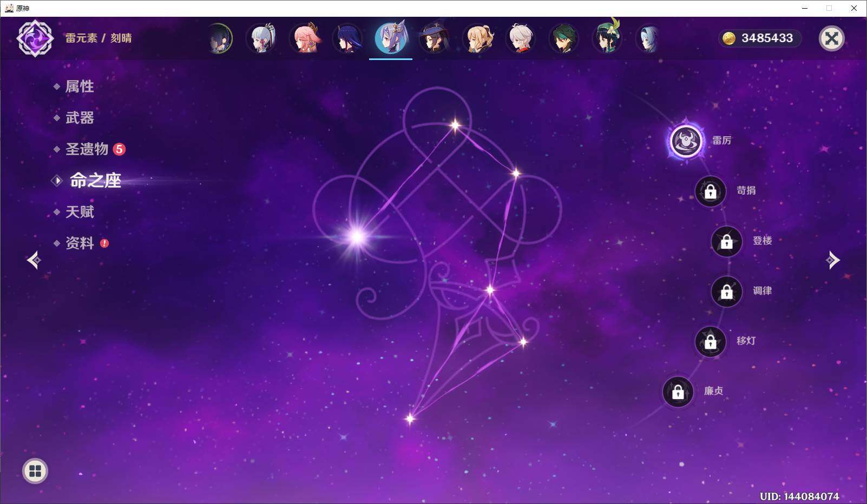The height and width of the screenshot is (504, 867).
Task: Click the Mora coin icon
Action: click(729, 38)
